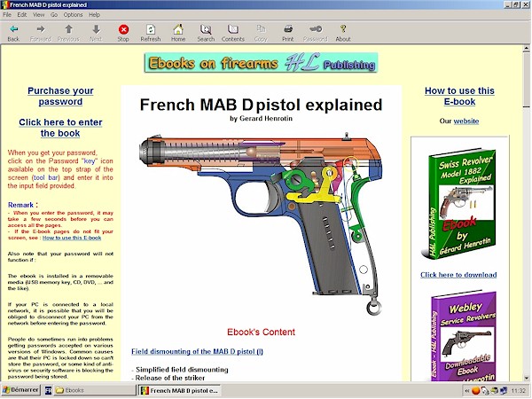
Task: Click the vertical scrollbar down arrow
Action: [x=526, y=378]
